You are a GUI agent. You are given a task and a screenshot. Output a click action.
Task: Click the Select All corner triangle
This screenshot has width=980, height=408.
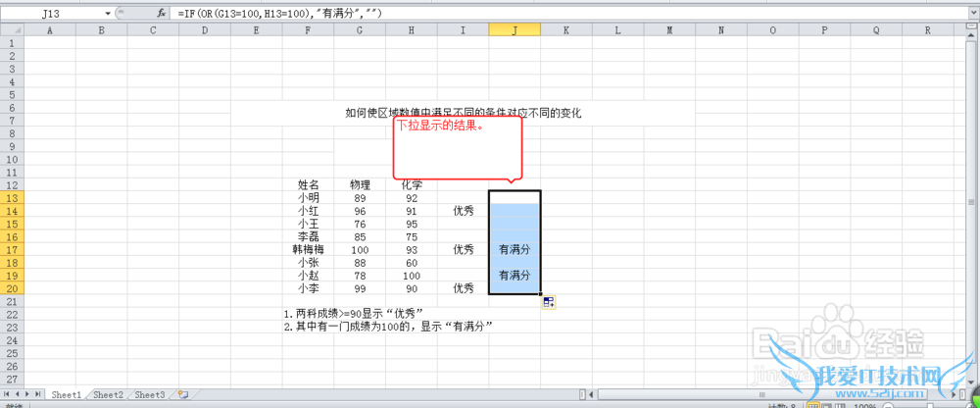point(12,30)
